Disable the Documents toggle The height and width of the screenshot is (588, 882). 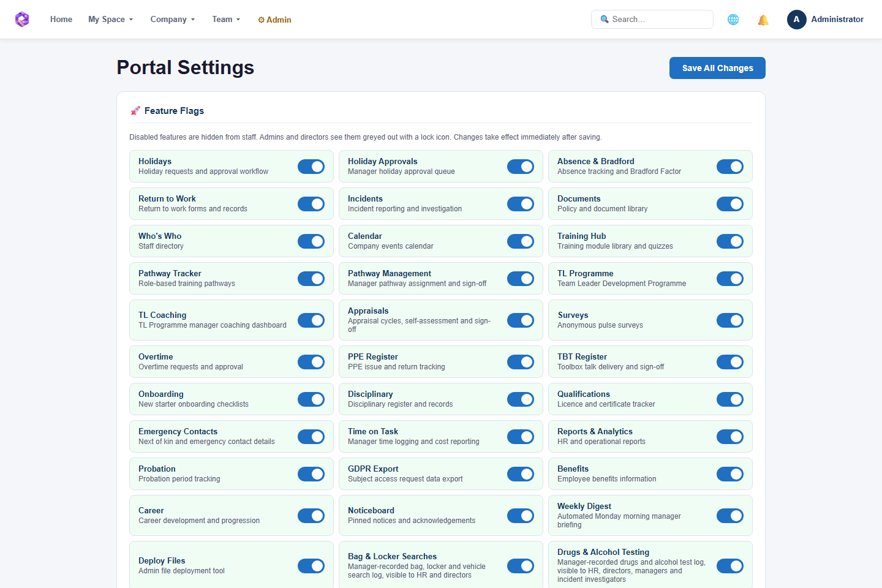click(730, 204)
